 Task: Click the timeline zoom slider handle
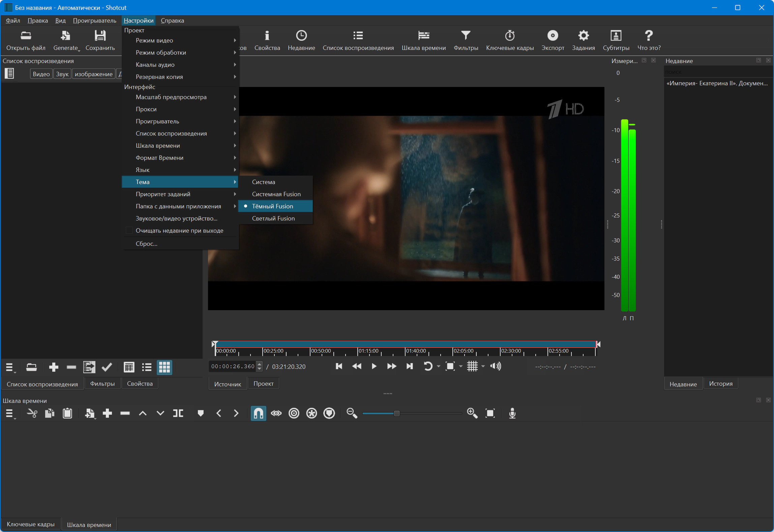(x=397, y=413)
